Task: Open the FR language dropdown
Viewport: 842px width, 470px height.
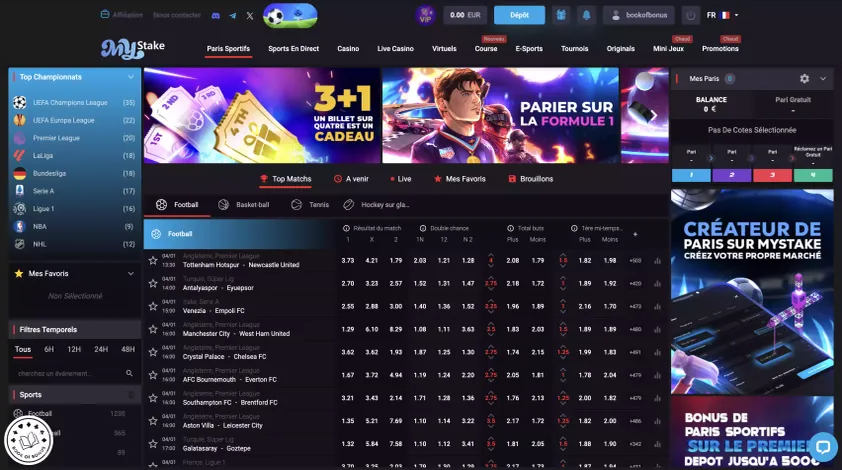Action: [x=722, y=15]
